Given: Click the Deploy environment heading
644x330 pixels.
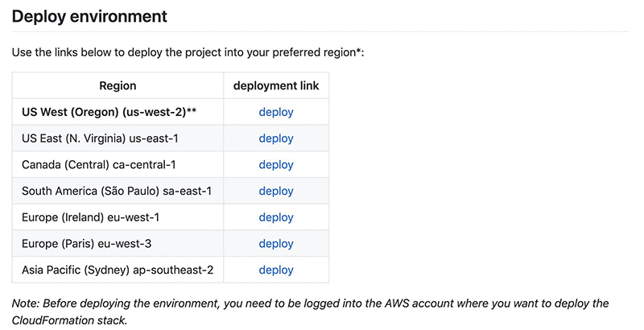Looking at the screenshot, I should tap(89, 16).
